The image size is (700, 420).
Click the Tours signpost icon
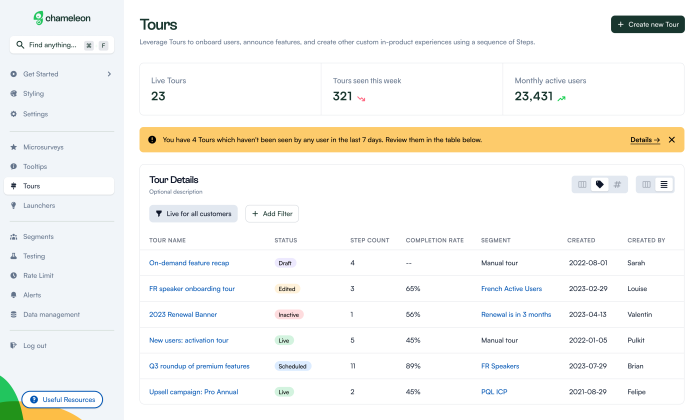[13, 186]
